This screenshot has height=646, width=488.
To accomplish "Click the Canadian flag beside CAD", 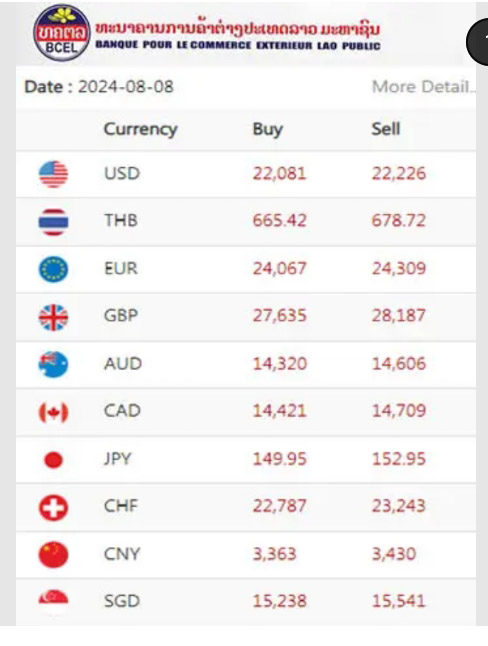I will click(54, 412).
